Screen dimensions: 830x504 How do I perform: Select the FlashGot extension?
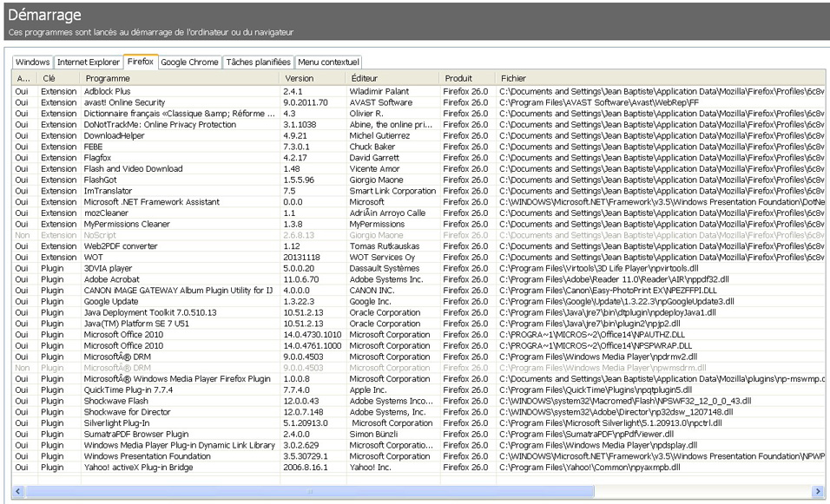point(418,180)
